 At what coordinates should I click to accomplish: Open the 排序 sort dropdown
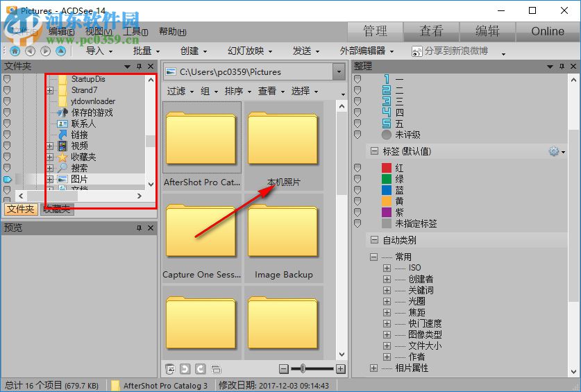(x=238, y=91)
